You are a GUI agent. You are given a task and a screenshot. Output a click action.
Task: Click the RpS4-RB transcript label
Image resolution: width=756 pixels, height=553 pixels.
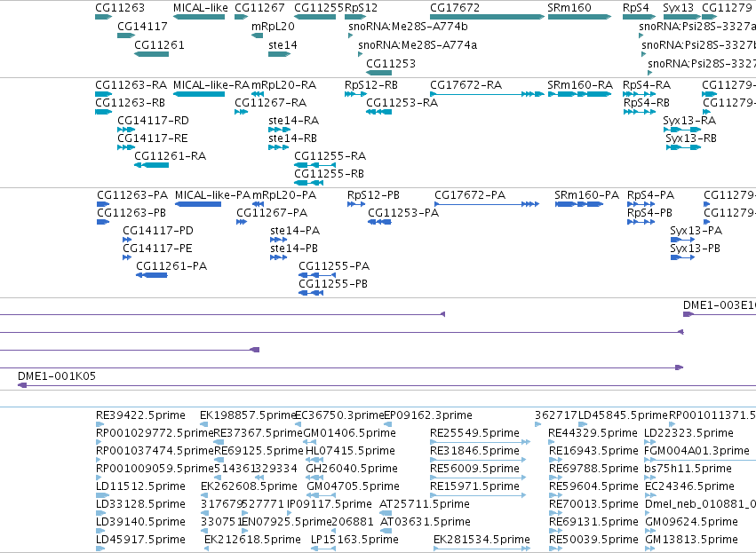coord(647,103)
